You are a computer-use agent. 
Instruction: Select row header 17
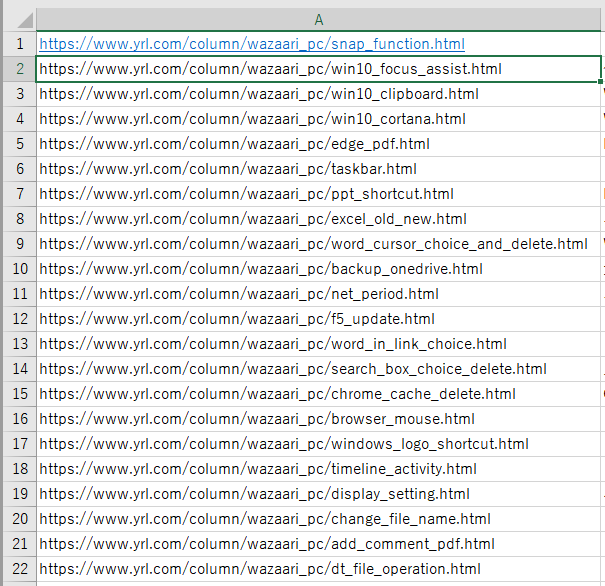point(20,444)
